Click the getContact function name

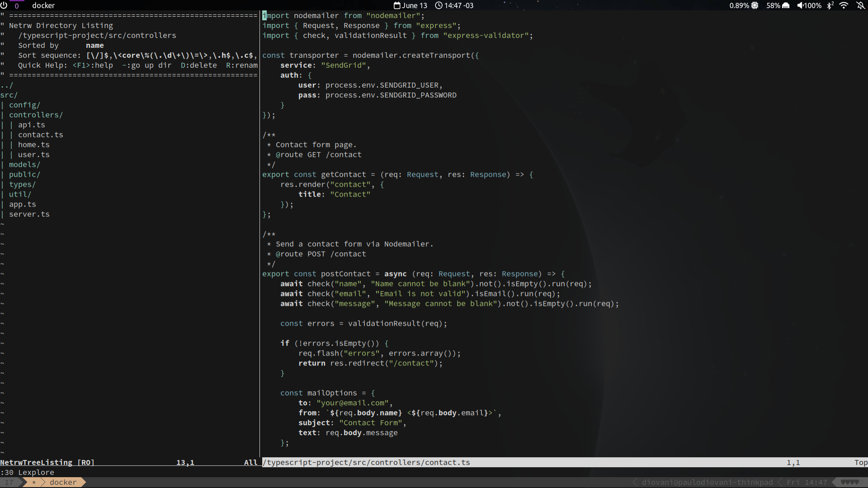pyautogui.click(x=344, y=175)
